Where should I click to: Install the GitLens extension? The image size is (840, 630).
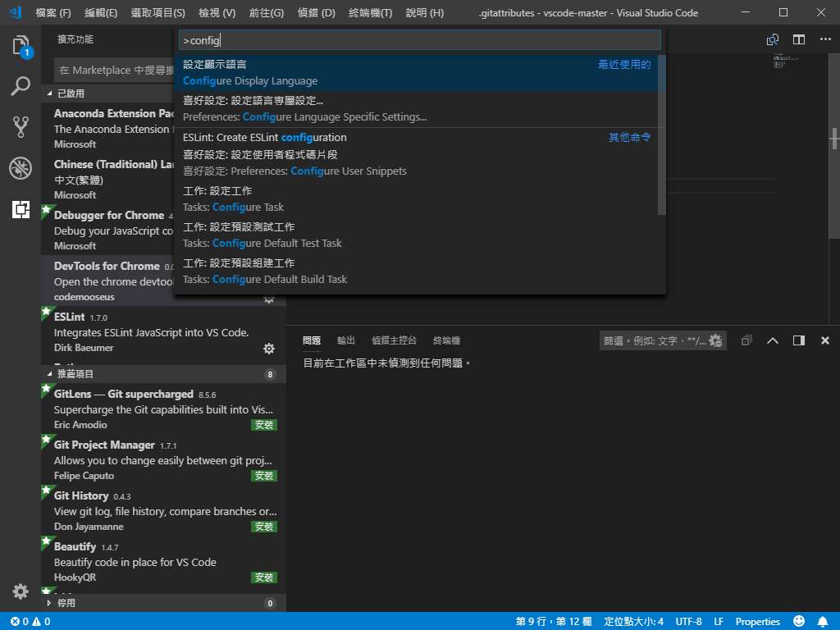[x=263, y=425]
